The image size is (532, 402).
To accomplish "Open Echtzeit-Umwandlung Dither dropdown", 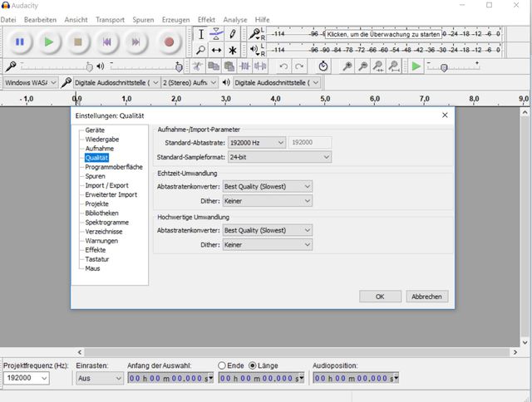I will [268, 201].
